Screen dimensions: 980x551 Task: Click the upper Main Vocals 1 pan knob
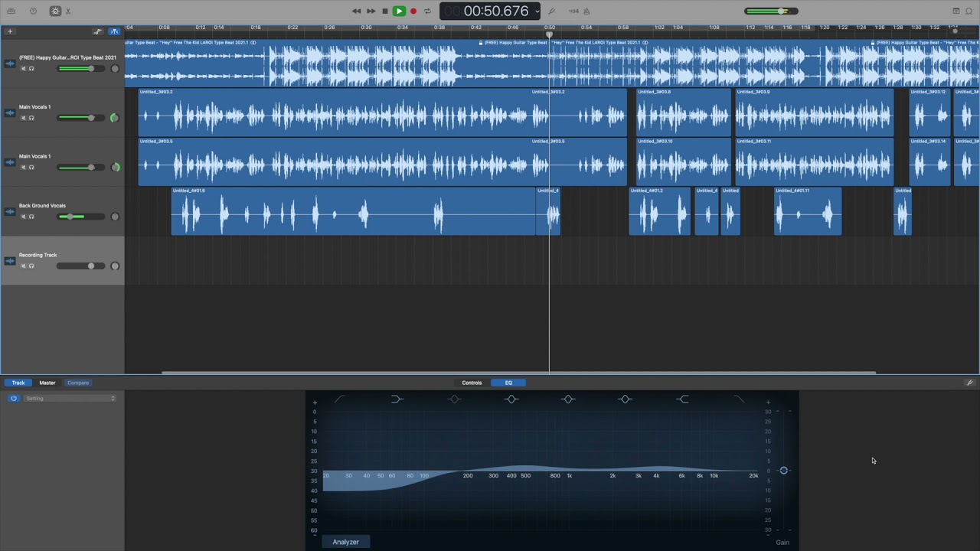coord(115,118)
